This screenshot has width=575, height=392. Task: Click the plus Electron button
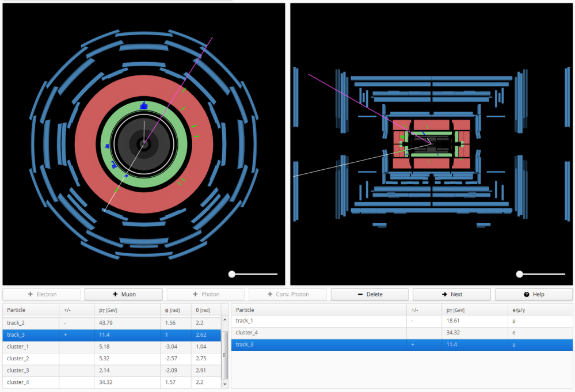(42, 294)
